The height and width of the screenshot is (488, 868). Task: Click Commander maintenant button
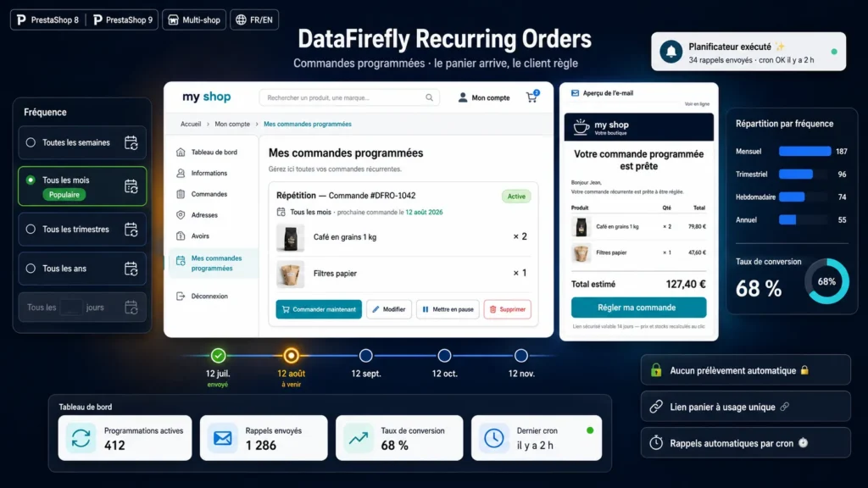click(319, 309)
